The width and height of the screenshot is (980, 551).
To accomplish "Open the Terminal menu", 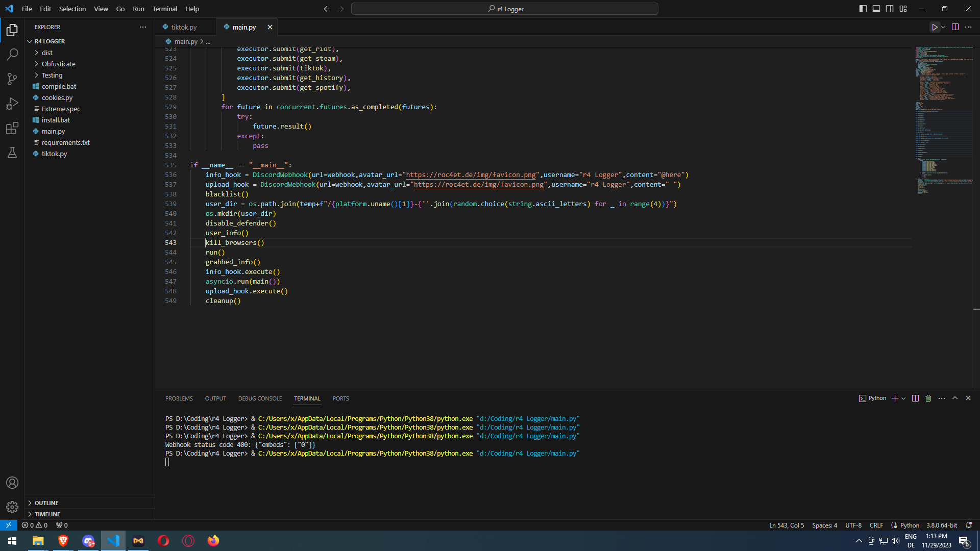I will (164, 9).
